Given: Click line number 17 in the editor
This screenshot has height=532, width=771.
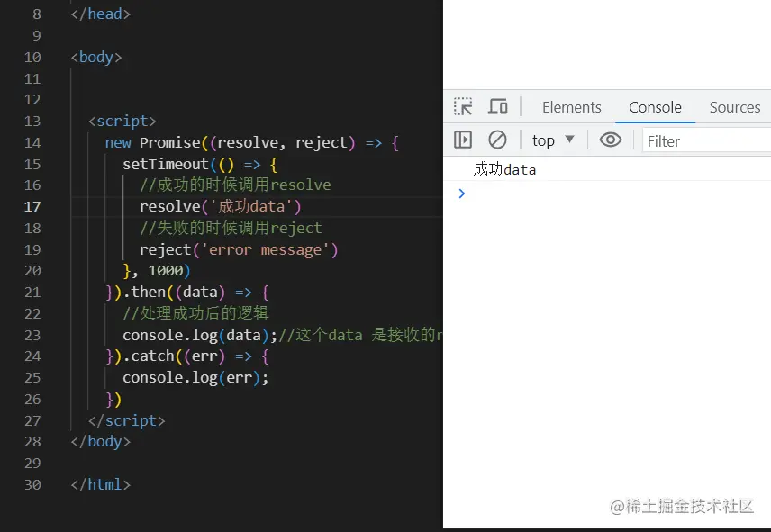Looking at the screenshot, I should pos(32,207).
